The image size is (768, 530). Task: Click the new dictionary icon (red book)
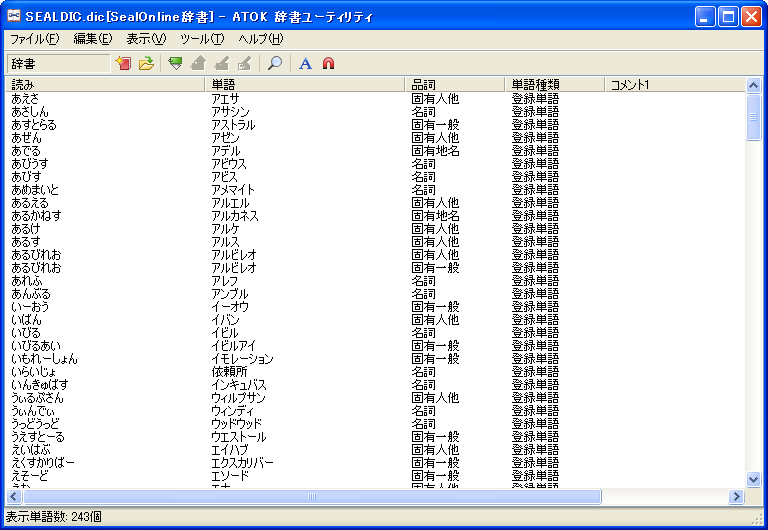(123, 63)
